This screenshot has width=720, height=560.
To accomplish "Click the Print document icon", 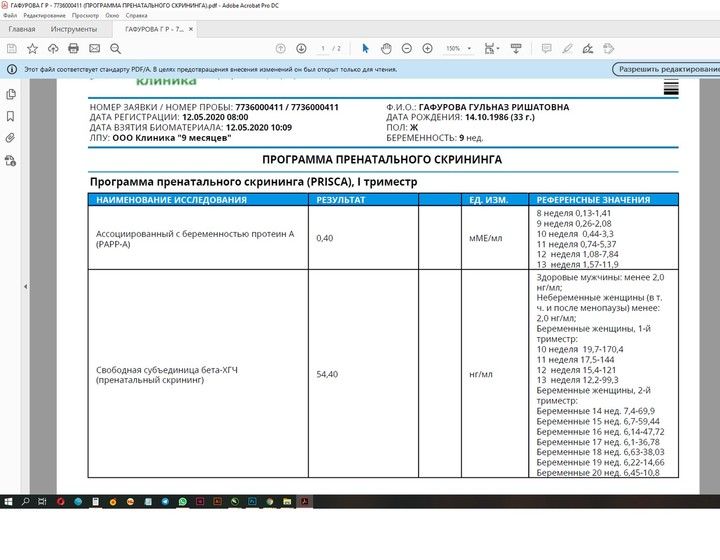I will 73,48.
